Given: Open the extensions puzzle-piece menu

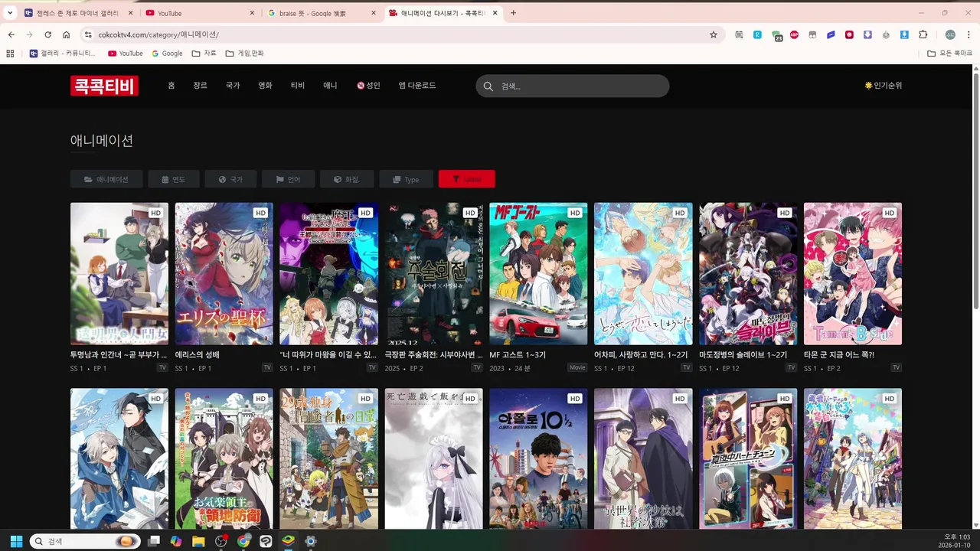Looking at the screenshot, I should (923, 34).
